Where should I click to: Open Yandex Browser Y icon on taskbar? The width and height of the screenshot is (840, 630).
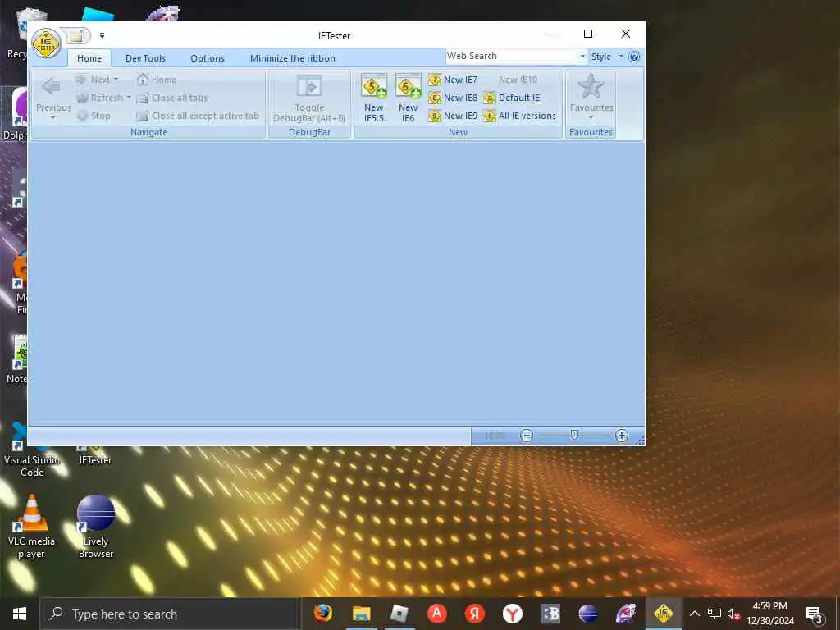pyautogui.click(x=513, y=614)
